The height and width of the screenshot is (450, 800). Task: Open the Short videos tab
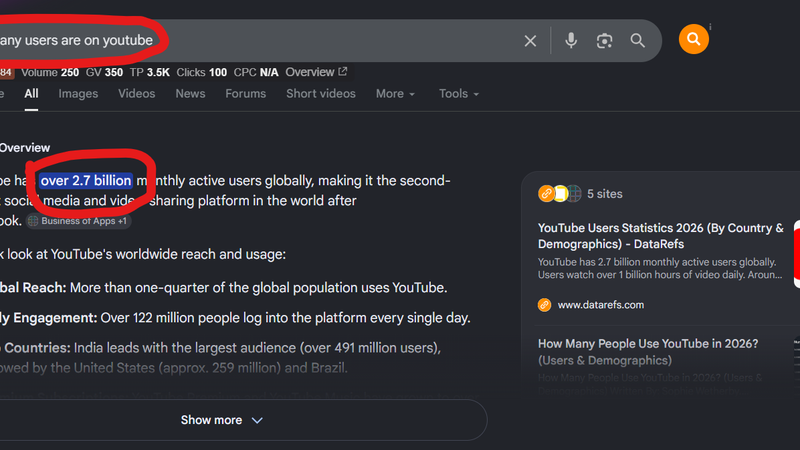[x=320, y=94]
